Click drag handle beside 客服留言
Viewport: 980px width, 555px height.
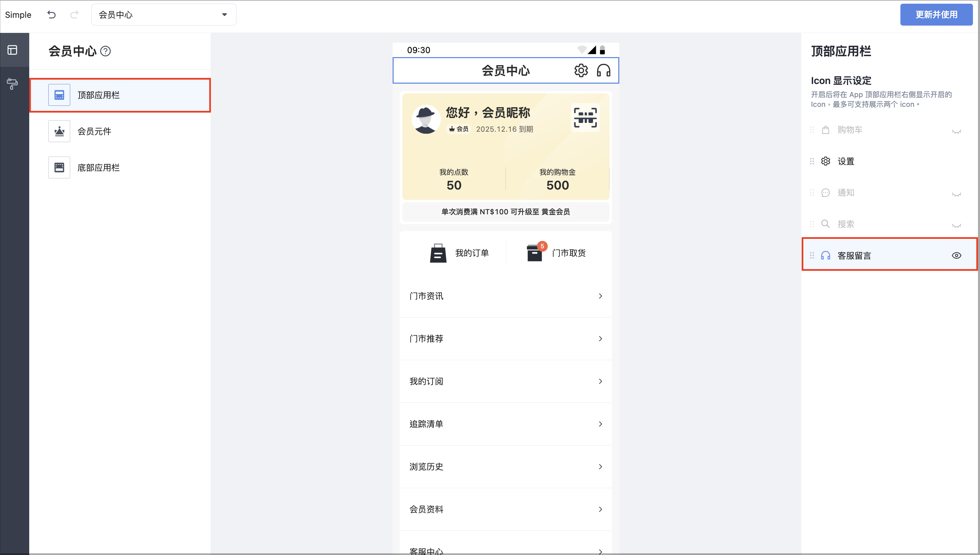coord(812,255)
